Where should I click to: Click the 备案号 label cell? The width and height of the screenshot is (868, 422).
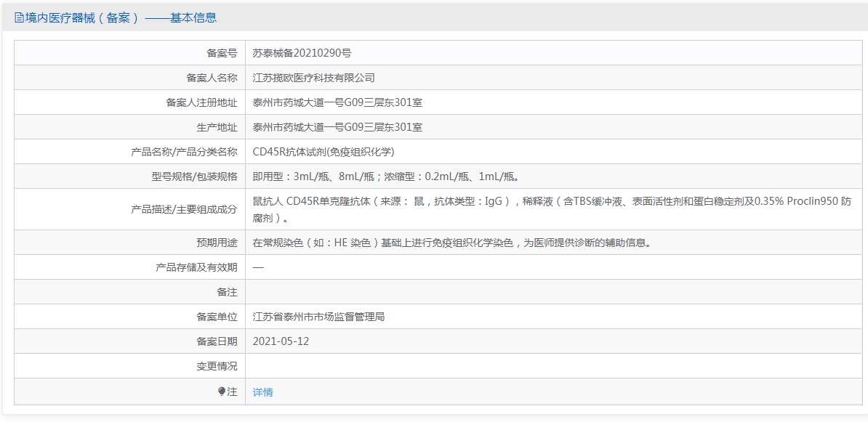click(222, 53)
